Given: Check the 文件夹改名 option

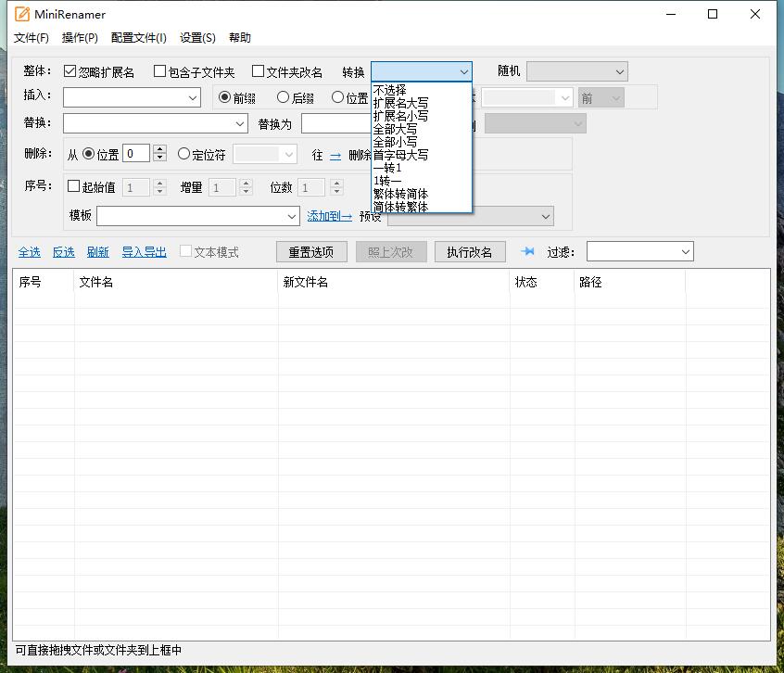Looking at the screenshot, I should pos(258,70).
